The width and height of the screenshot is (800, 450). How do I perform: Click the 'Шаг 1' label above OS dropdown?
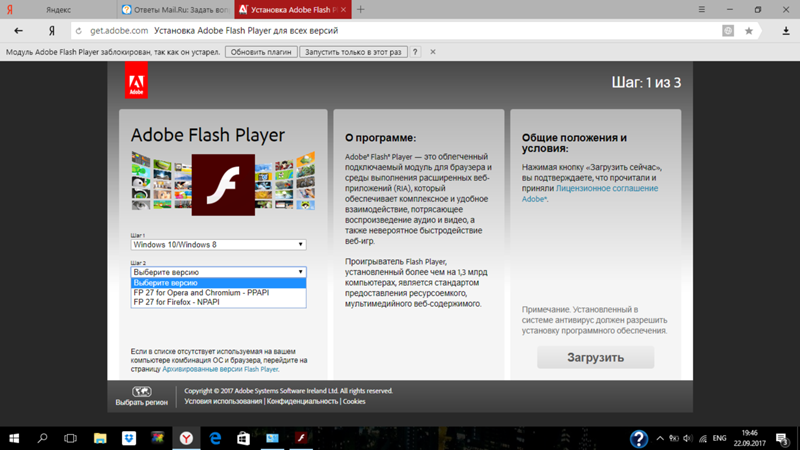pos(138,235)
